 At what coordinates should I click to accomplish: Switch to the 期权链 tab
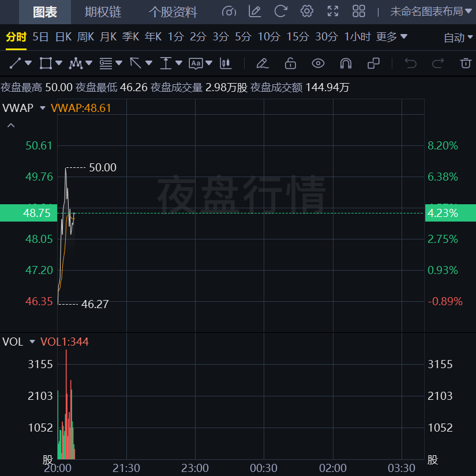click(103, 12)
